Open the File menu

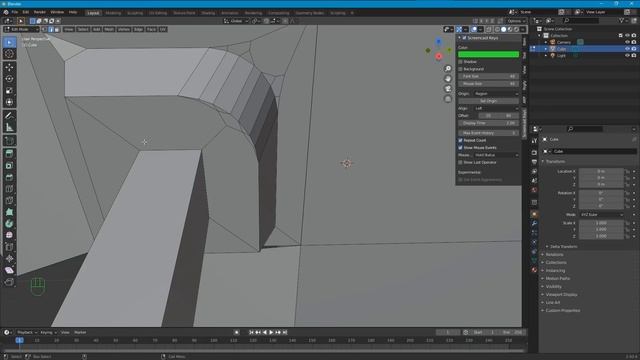pyautogui.click(x=15, y=12)
